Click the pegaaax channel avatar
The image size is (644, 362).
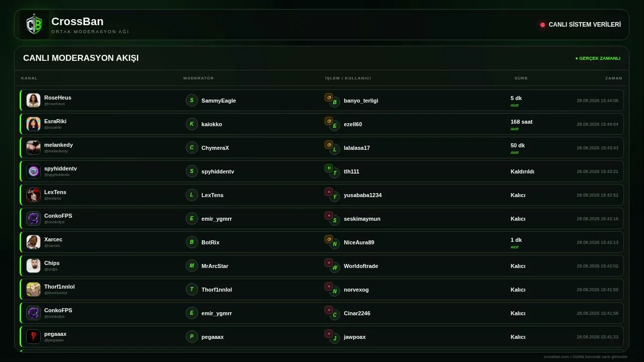tap(34, 337)
